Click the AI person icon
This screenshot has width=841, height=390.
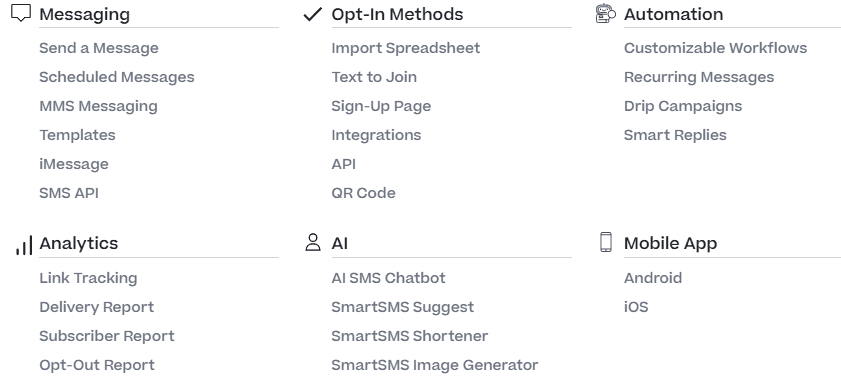coord(313,242)
